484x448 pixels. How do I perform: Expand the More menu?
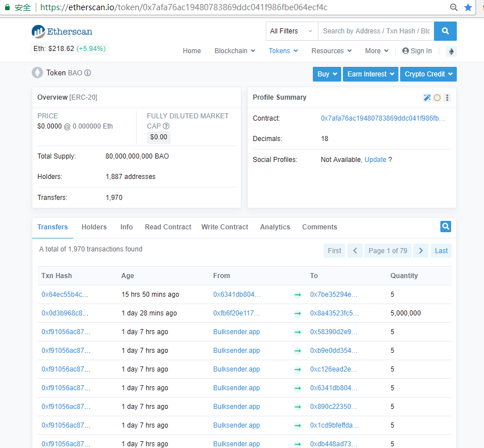point(376,51)
